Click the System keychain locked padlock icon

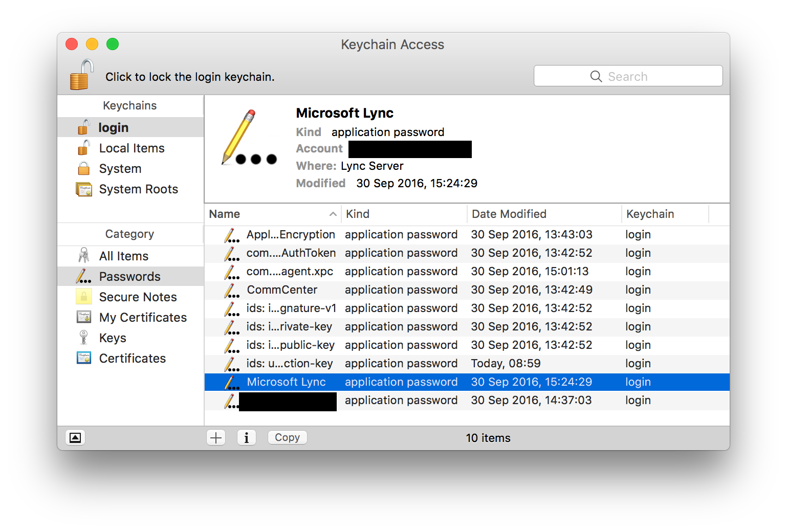(x=84, y=168)
